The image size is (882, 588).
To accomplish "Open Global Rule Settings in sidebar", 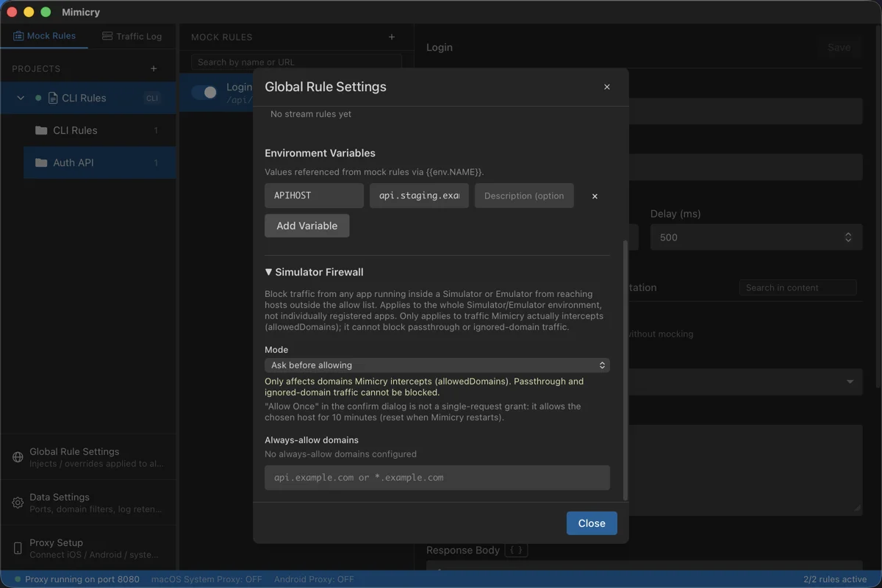I will point(88,457).
